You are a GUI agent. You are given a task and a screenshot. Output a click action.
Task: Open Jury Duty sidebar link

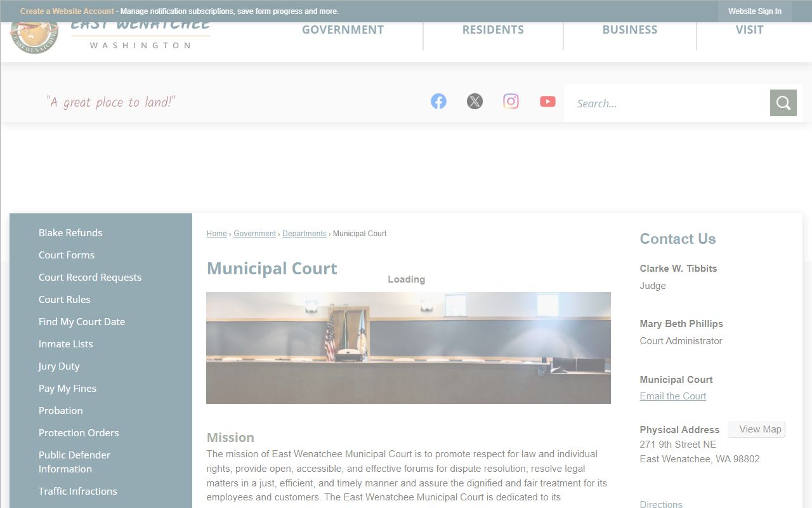pos(59,366)
